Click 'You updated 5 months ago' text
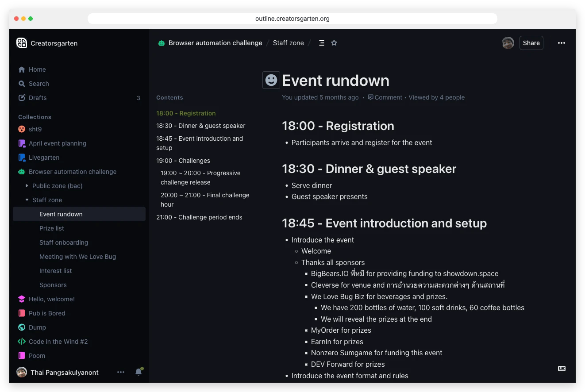 coord(320,97)
